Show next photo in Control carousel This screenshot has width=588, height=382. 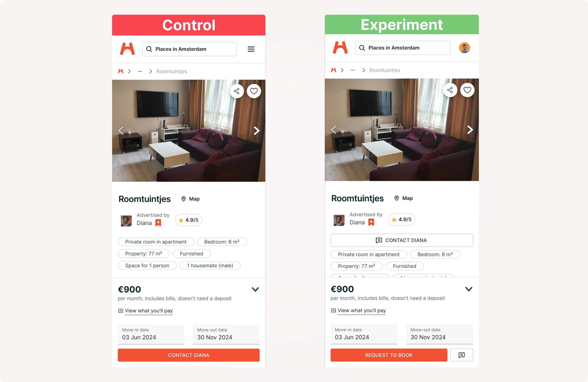(257, 131)
